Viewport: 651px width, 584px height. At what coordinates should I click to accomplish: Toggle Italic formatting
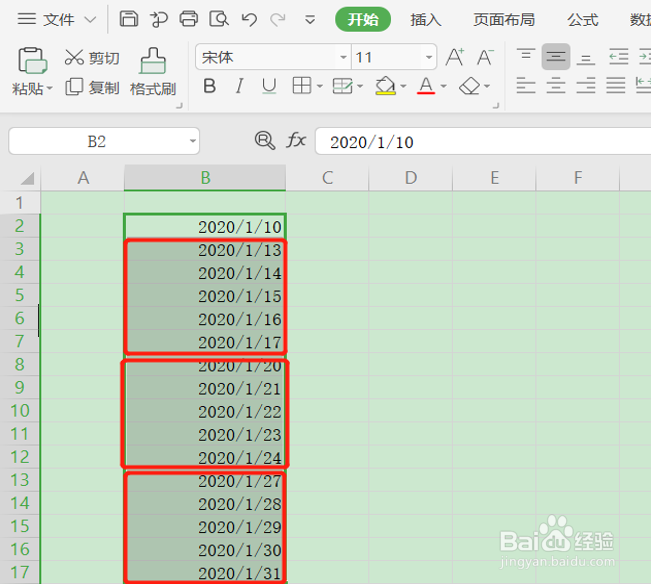point(239,86)
